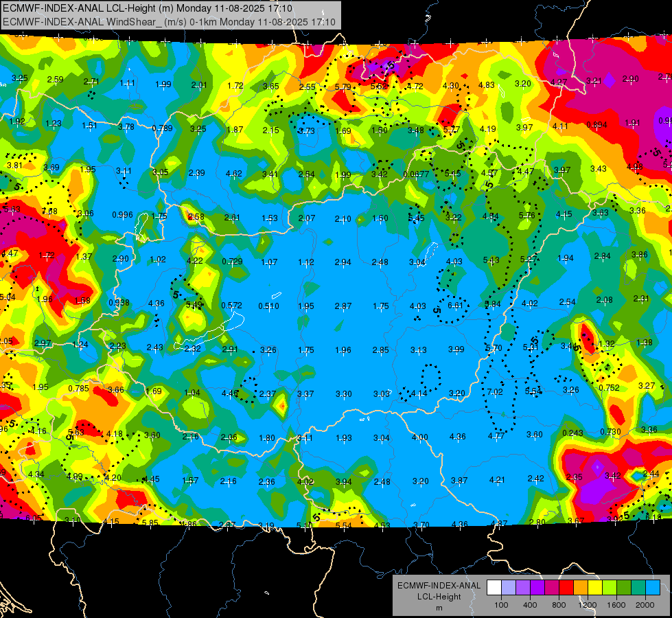This screenshot has width=672, height=618.
Task: Click the wind shear value 4.22
Action: coord(195,260)
